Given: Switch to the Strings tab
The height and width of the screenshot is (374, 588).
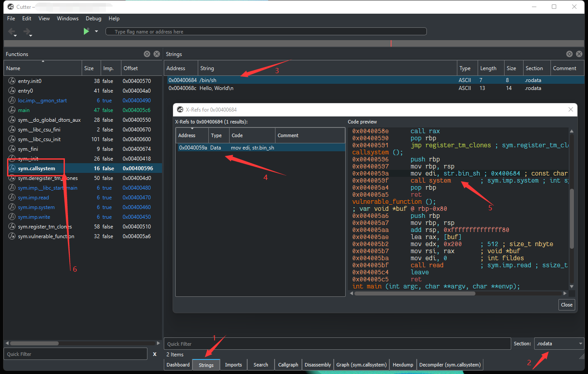Looking at the screenshot, I should (x=206, y=365).
